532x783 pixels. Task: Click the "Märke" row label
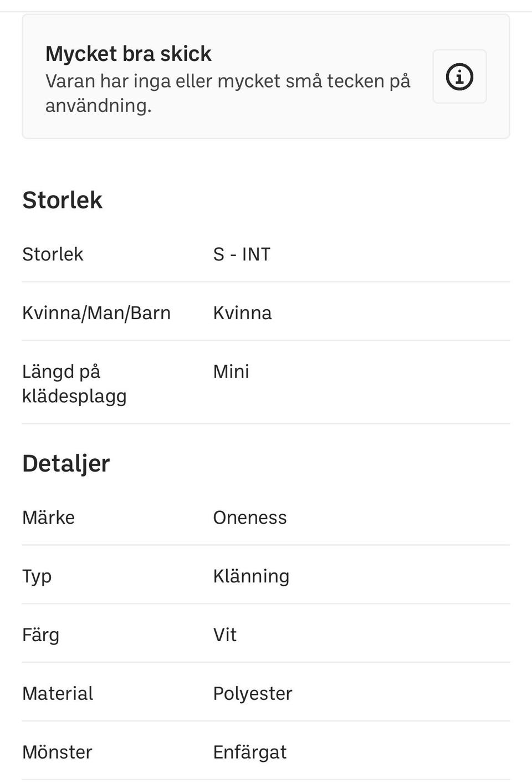(48, 518)
